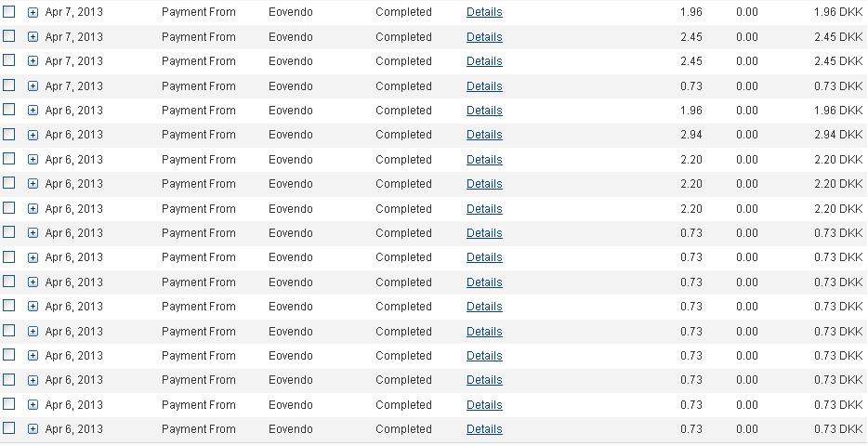The height and width of the screenshot is (446, 868).
Task: Click plus icon for Apr 6 1.96 DKK payment
Action: click(33, 111)
